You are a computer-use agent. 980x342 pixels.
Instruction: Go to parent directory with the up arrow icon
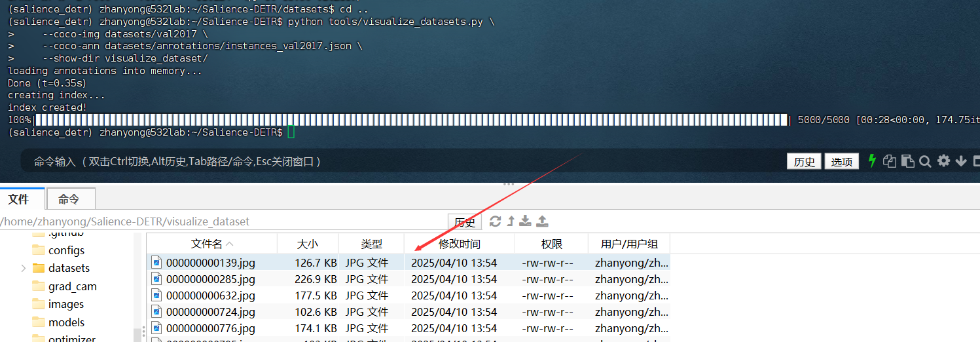511,221
